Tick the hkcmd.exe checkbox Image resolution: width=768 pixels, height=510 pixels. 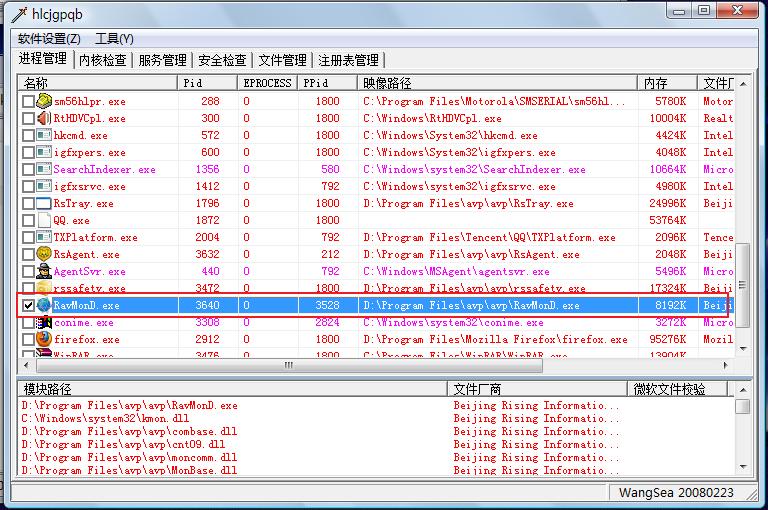[28, 136]
